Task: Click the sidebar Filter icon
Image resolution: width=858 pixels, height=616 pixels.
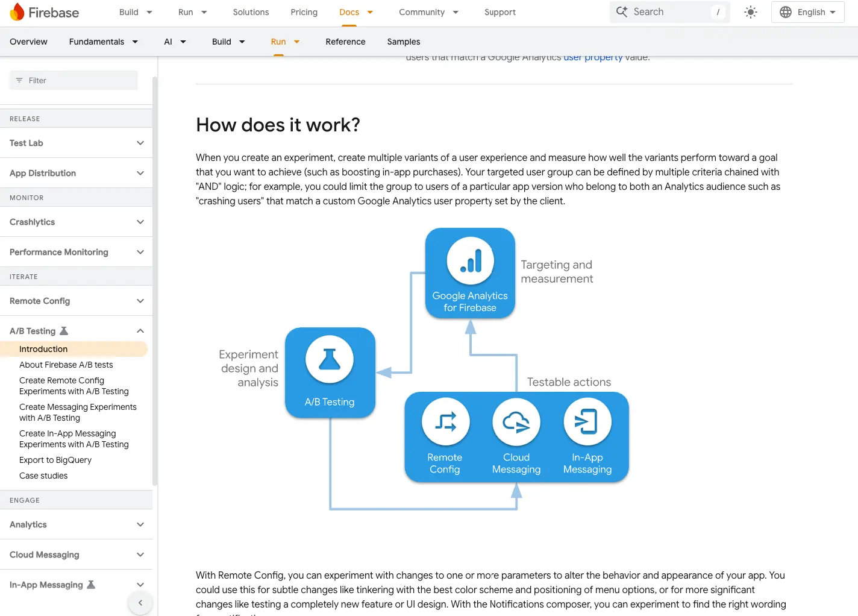Action: [19, 80]
